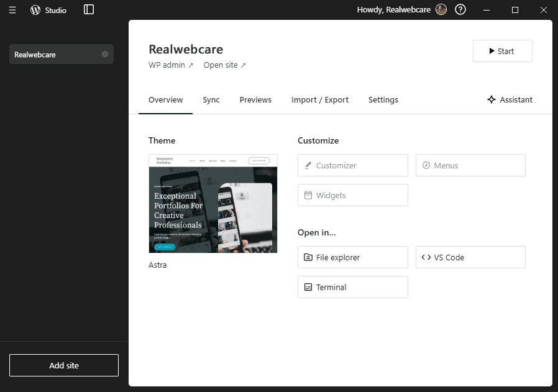Click the WordPress logo icon
This screenshot has height=392, width=558.
tap(35, 10)
